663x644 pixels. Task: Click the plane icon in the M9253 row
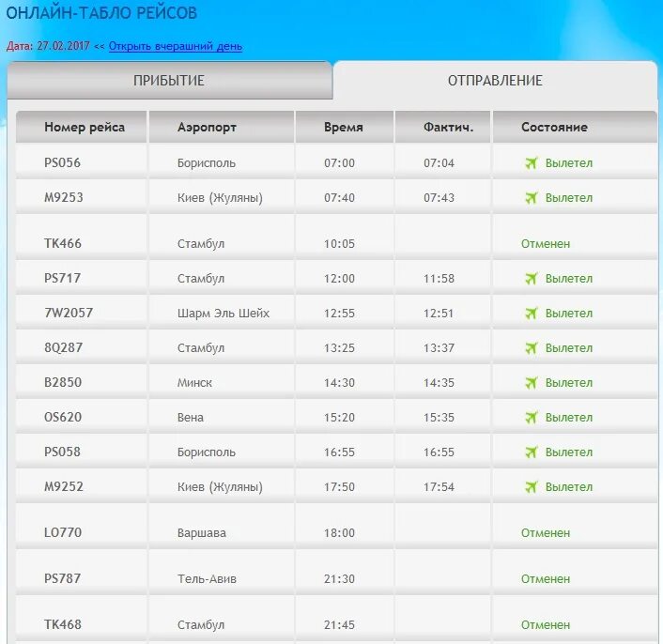tap(532, 197)
